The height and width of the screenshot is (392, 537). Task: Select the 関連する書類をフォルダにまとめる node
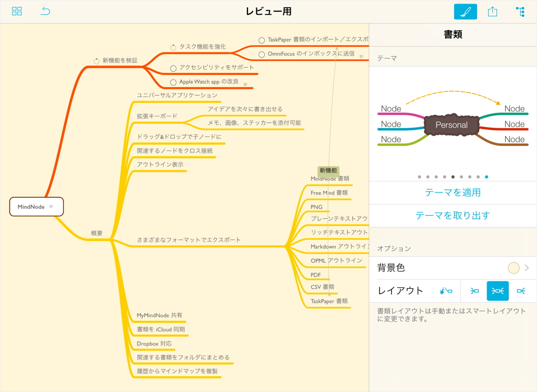coord(183,357)
